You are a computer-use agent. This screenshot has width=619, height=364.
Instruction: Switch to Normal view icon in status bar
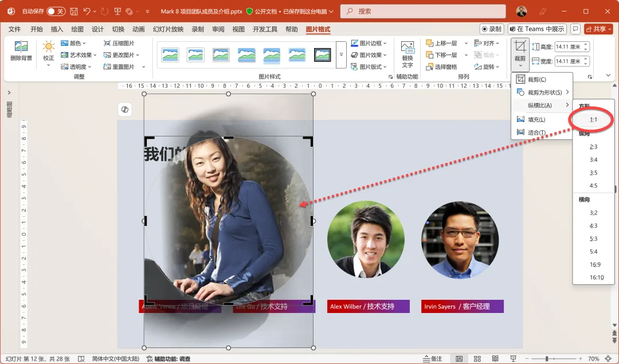[459, 358]
